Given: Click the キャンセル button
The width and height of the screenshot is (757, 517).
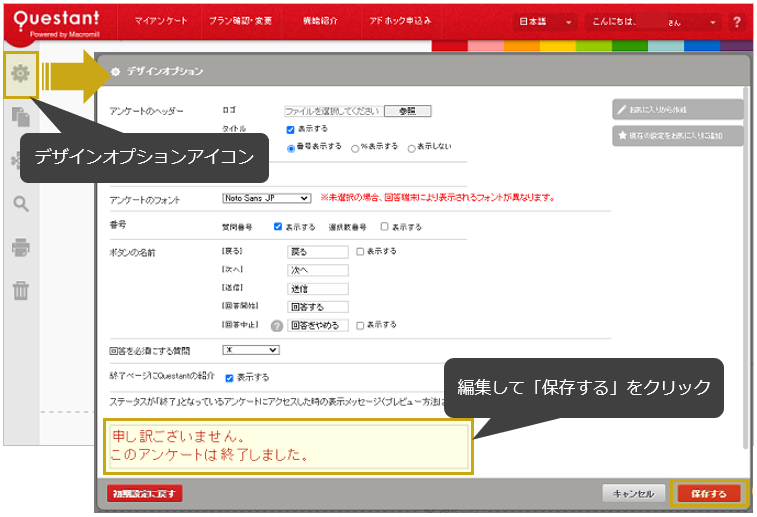Looking at the screenshot, I should tap(633, 493).
